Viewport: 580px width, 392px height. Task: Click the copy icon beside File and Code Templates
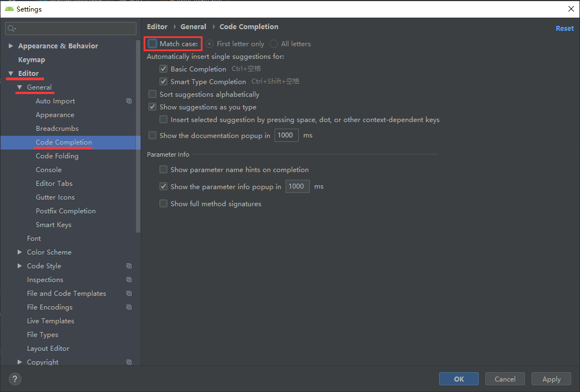point(129,294)
